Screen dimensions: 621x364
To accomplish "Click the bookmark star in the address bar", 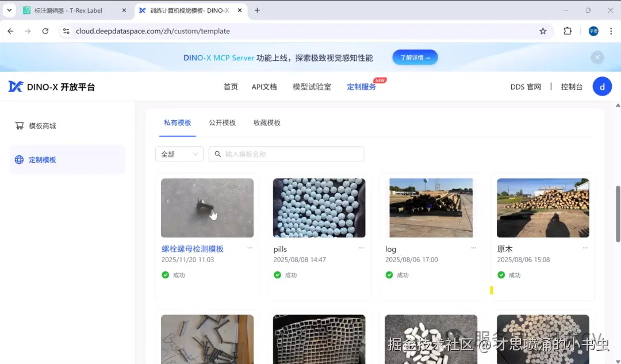I will click(543, 31).
